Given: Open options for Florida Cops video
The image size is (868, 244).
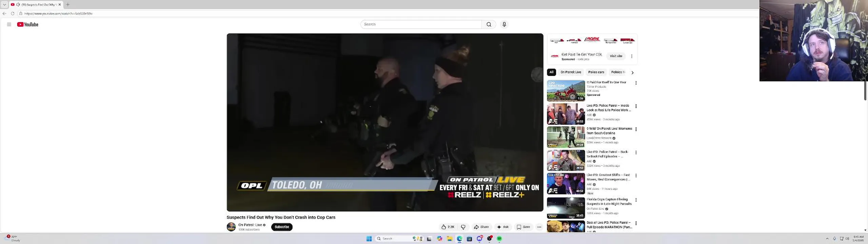Looking at the screenshot, I should click(x=636, y=200).
